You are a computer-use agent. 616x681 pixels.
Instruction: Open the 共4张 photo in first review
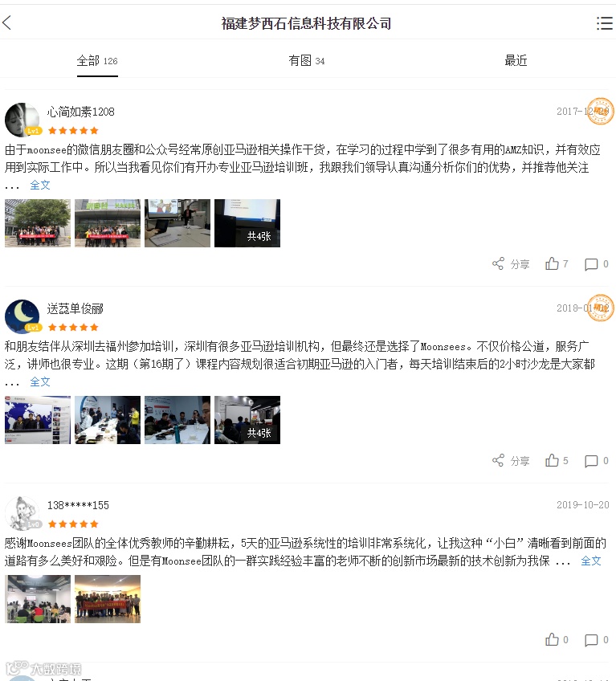click(x=247, y=223)
